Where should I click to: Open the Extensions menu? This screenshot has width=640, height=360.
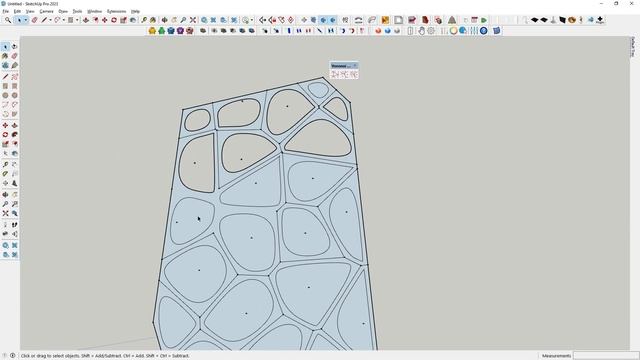(116, 11)
